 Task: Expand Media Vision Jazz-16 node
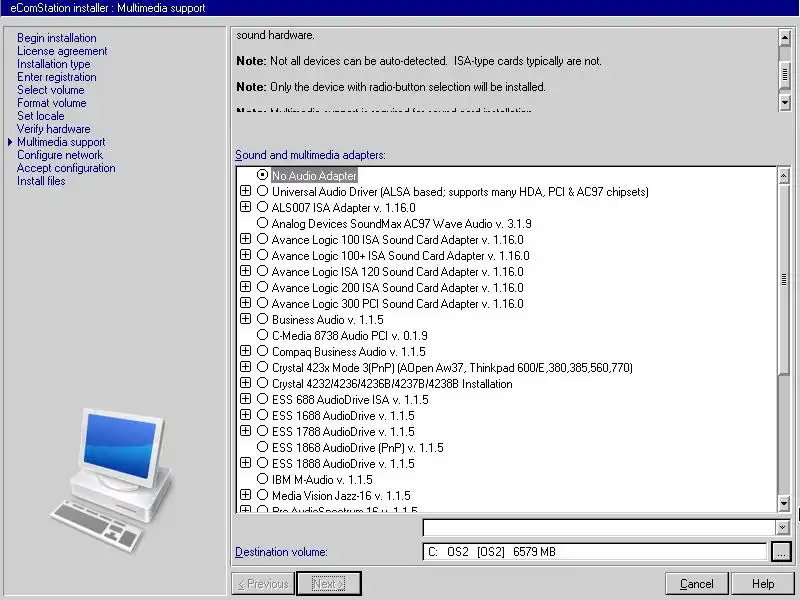coord(245,495)
